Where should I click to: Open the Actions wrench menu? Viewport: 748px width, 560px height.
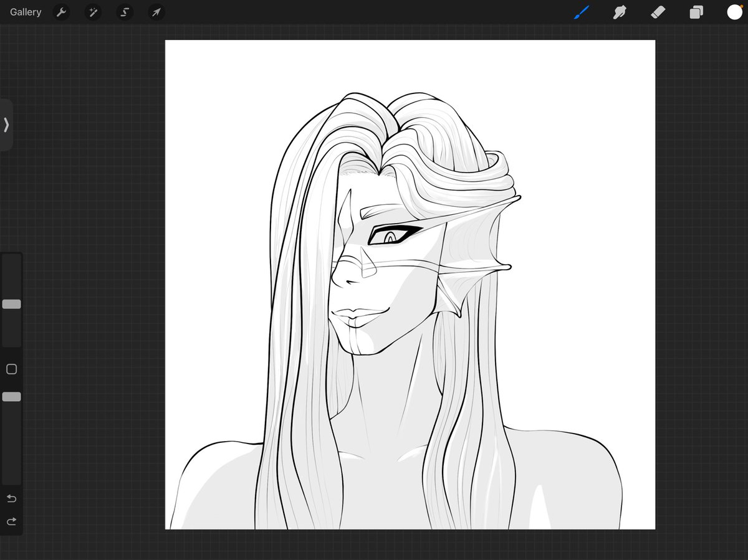61,12
